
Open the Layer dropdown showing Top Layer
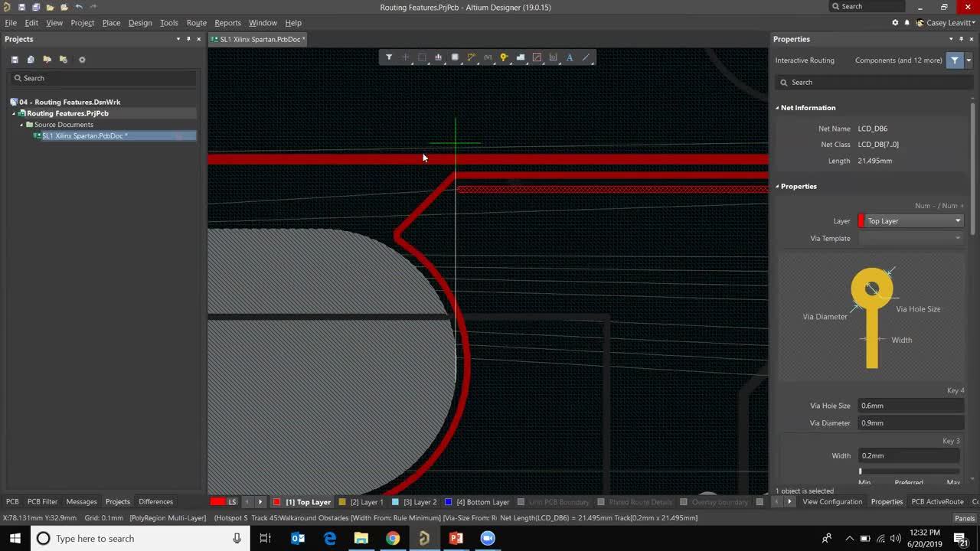coord(910,220)
